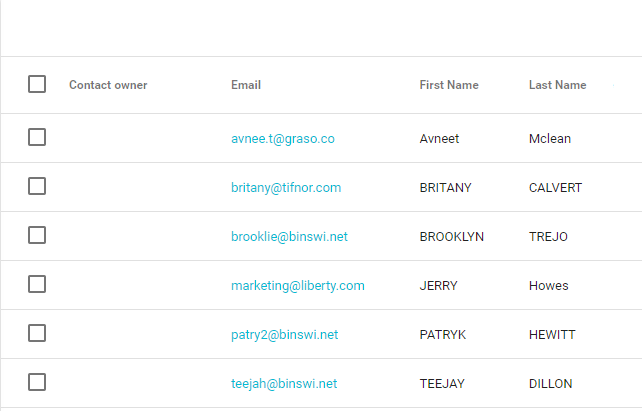Sort by the Contact owner column header

(108, 85)
